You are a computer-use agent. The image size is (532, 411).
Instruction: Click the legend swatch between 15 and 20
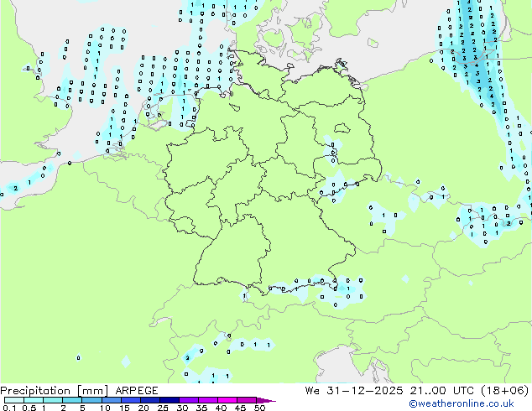click(x=131, y=400)
